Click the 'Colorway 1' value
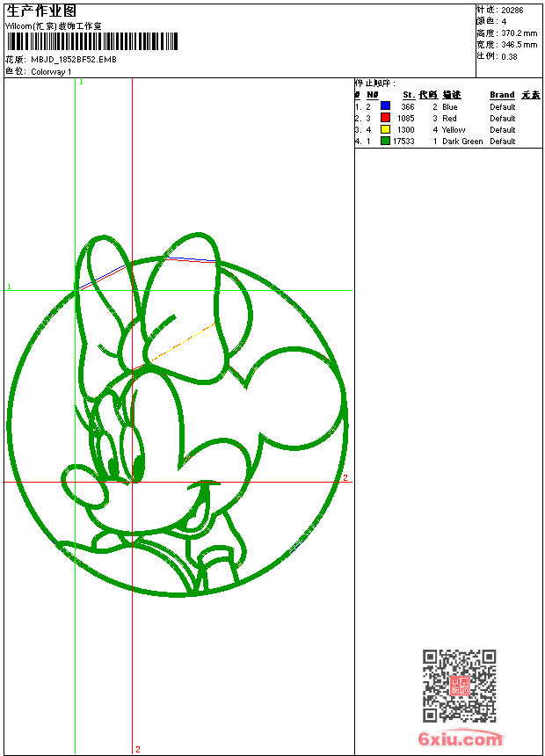545x756 pixels. (51, 72)
